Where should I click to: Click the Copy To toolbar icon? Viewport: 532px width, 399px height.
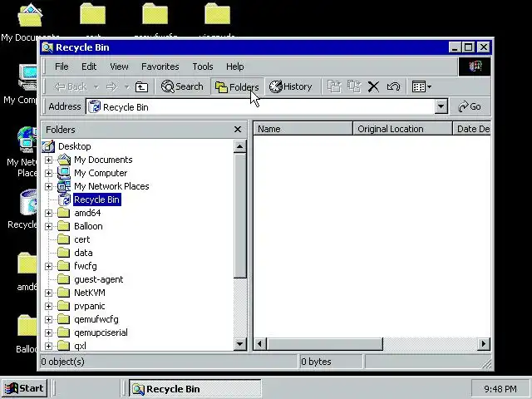354,86
